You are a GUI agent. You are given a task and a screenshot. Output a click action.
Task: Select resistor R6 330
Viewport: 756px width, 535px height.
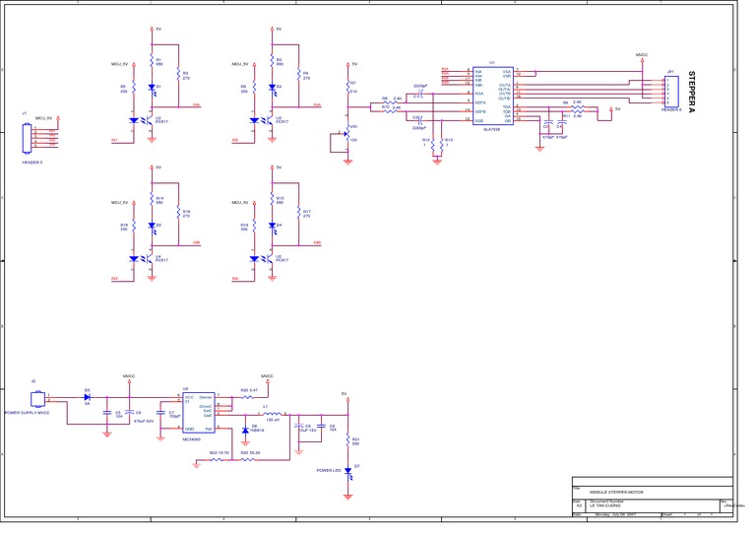pyautogui.click(x=255, y=88)
